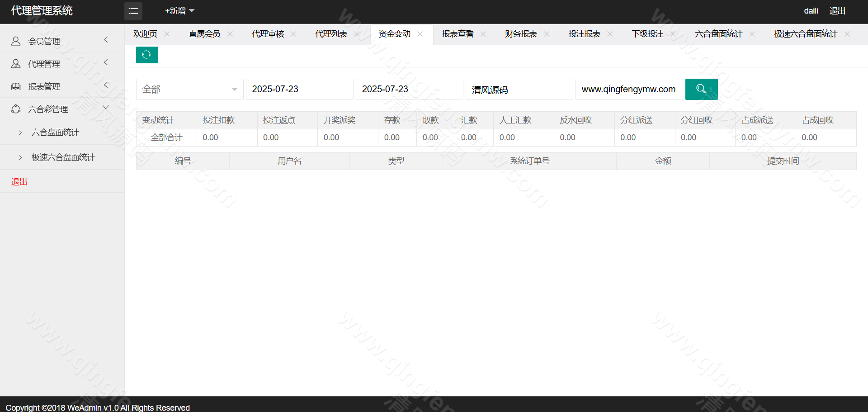Open the 全部 type dropdown
The image size is (868, 412).
189,89
